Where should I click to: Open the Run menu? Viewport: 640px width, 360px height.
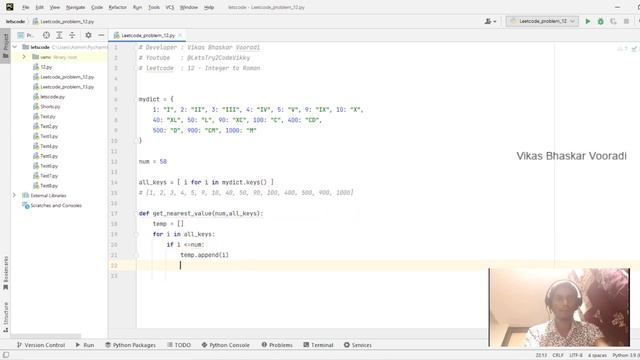click(137, 7)
